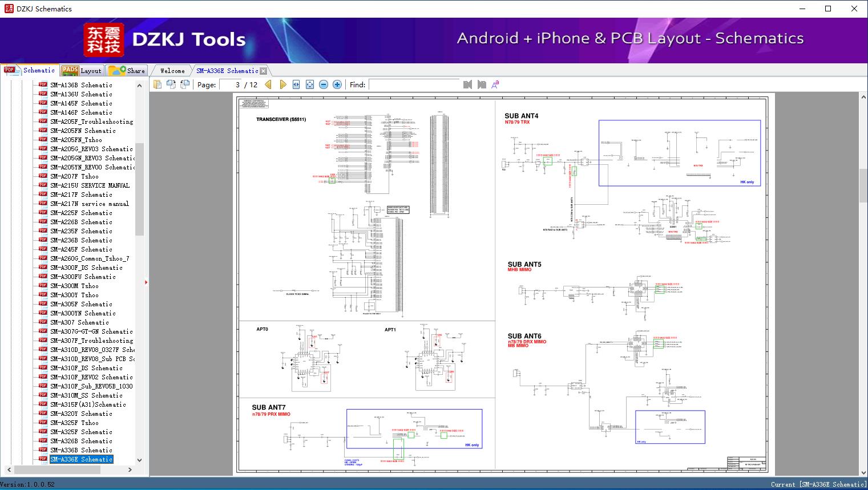Open SM-A217F Schematic entry
Screen dimensions: 868x490
81,195
